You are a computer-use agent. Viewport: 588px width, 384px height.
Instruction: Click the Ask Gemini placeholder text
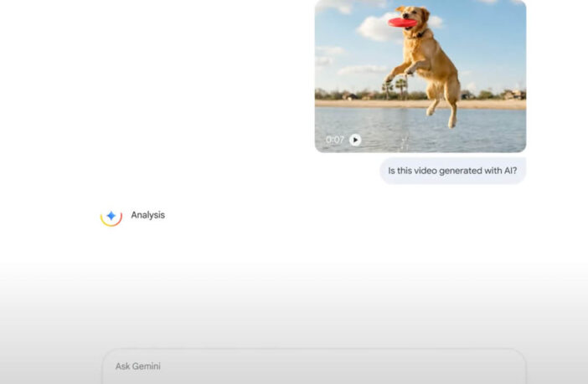tap(138, 366)
